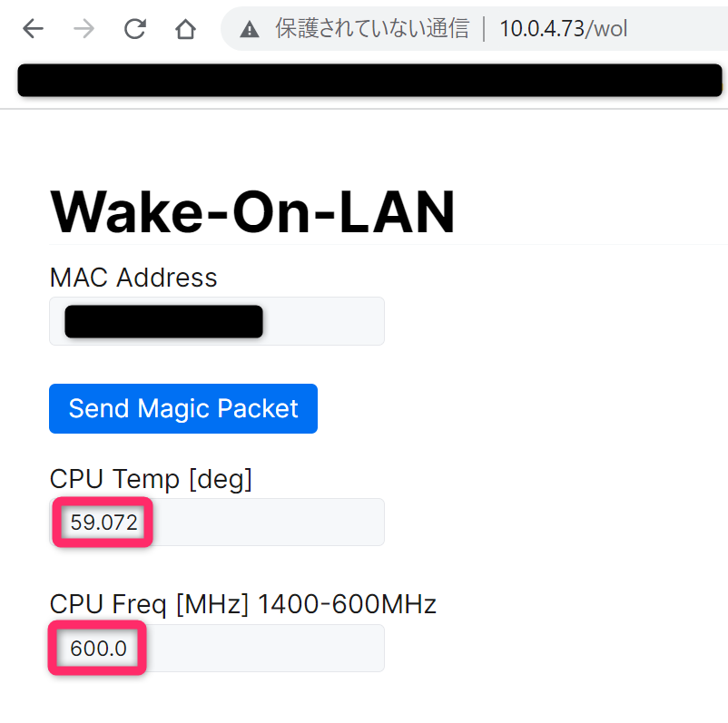Focus the CPU Temp text field

click(x=272, y=522)
